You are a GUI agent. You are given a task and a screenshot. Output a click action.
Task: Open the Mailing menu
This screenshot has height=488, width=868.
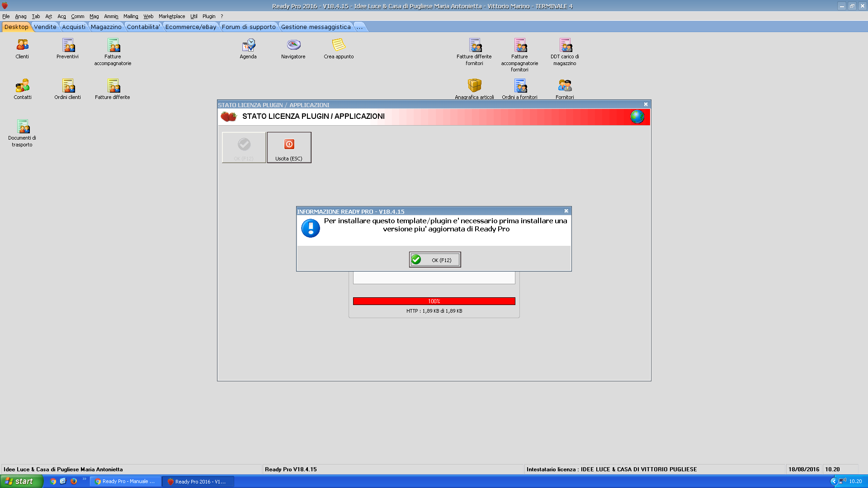tap(131, 16)
